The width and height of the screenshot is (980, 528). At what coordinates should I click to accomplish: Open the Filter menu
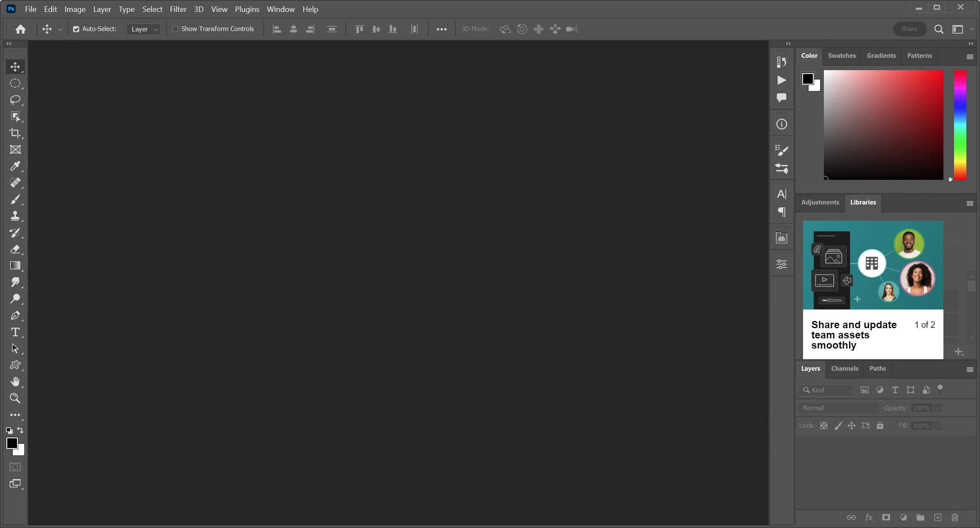(178, 9)
